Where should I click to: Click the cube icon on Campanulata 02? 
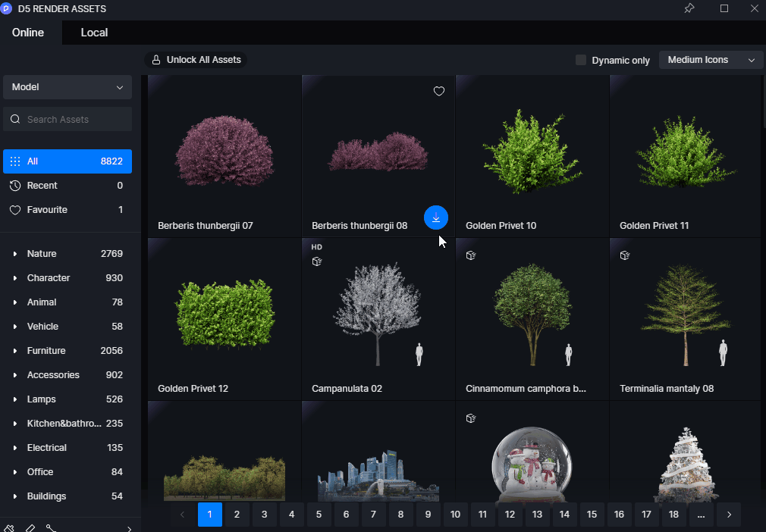coord(317,261)
